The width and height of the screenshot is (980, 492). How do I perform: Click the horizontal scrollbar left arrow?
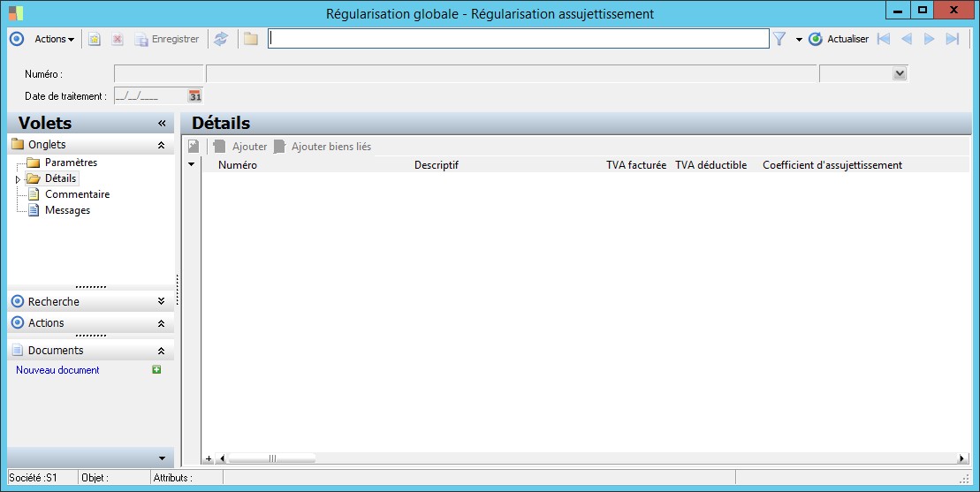pyautogui.click(x=221, y=458)
